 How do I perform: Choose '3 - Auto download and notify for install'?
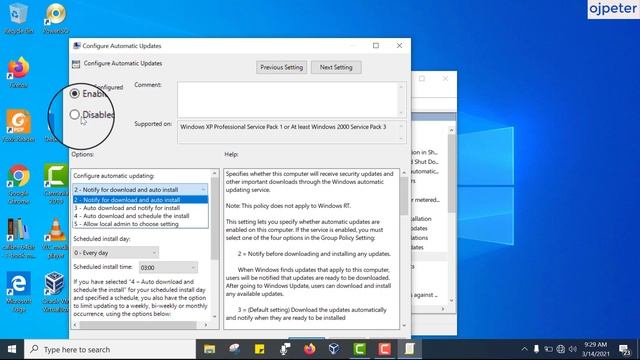click(140, 208)
